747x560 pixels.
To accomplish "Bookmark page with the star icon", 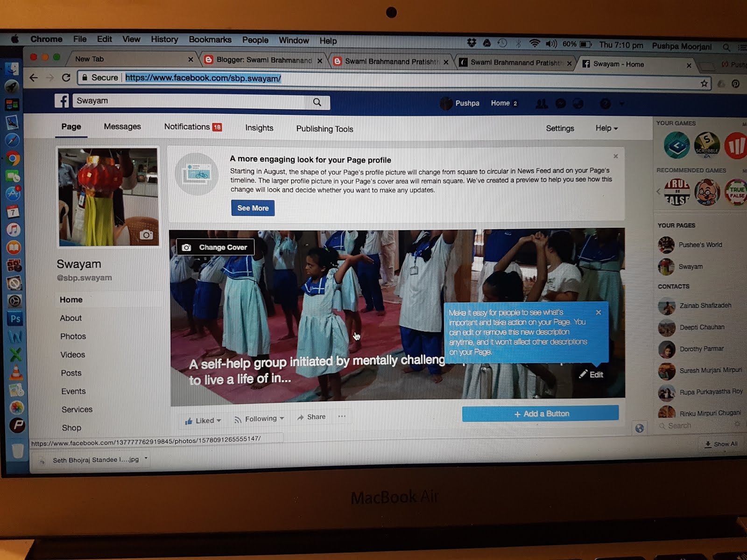I will (x=704, y=84).
